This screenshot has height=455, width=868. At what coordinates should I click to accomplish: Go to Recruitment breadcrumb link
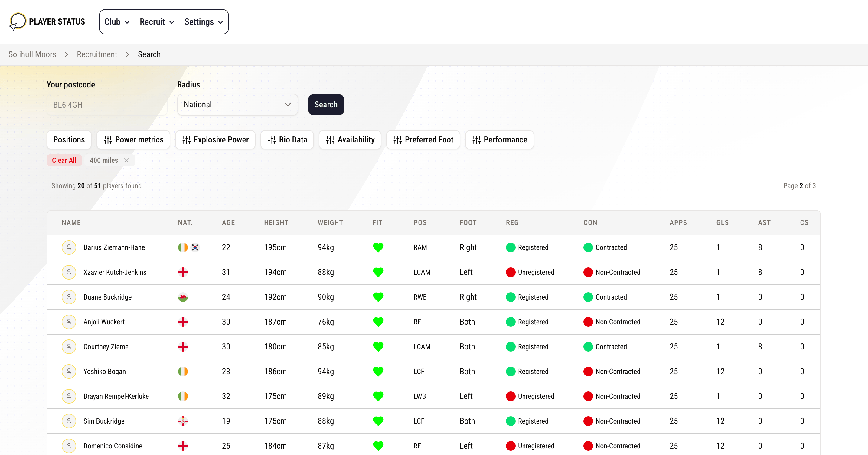[x=97, y=54]
